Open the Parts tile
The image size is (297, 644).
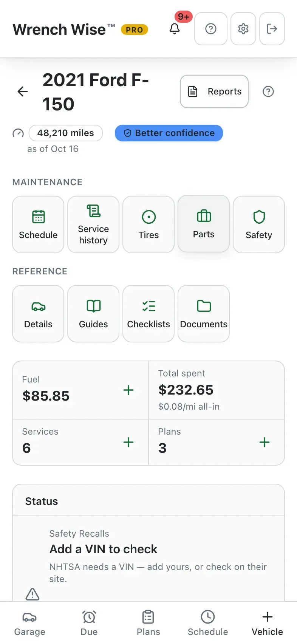point(204,224)
